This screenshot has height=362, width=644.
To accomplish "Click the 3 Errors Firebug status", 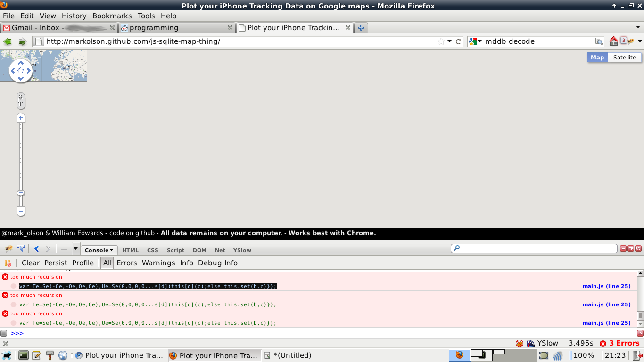I will (x=619, y=343).
